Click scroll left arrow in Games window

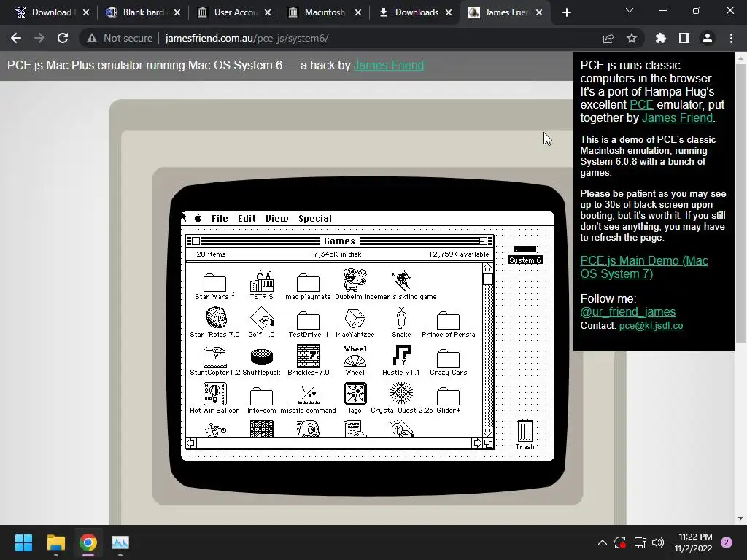[x=190, y=443]
